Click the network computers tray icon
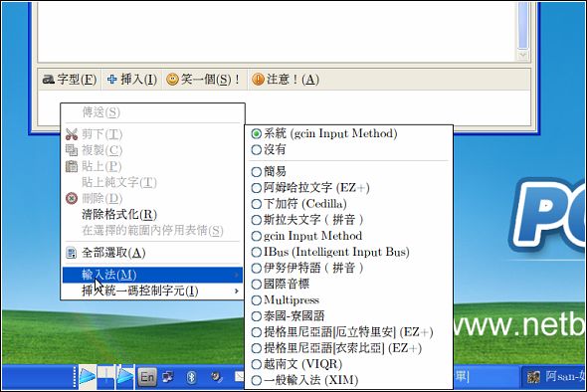 tap(167, 377)
